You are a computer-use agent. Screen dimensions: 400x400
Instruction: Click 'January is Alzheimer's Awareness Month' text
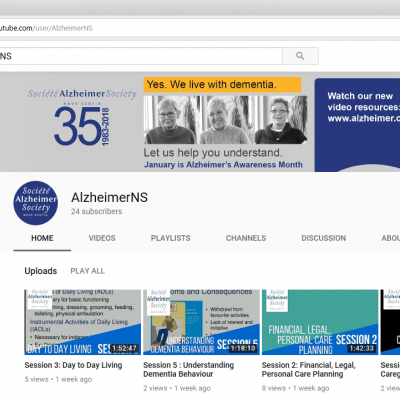pyautogui.click(x=223, y=165)
